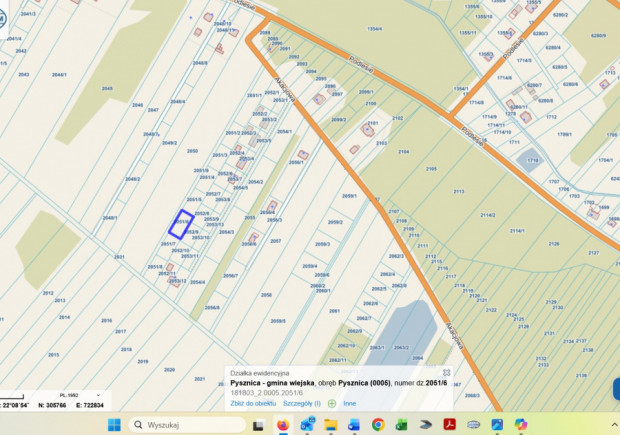Open Szczegóły (I) parcel details
The height and width of the screenshot is (435, 620).
(x=300, y=403)
